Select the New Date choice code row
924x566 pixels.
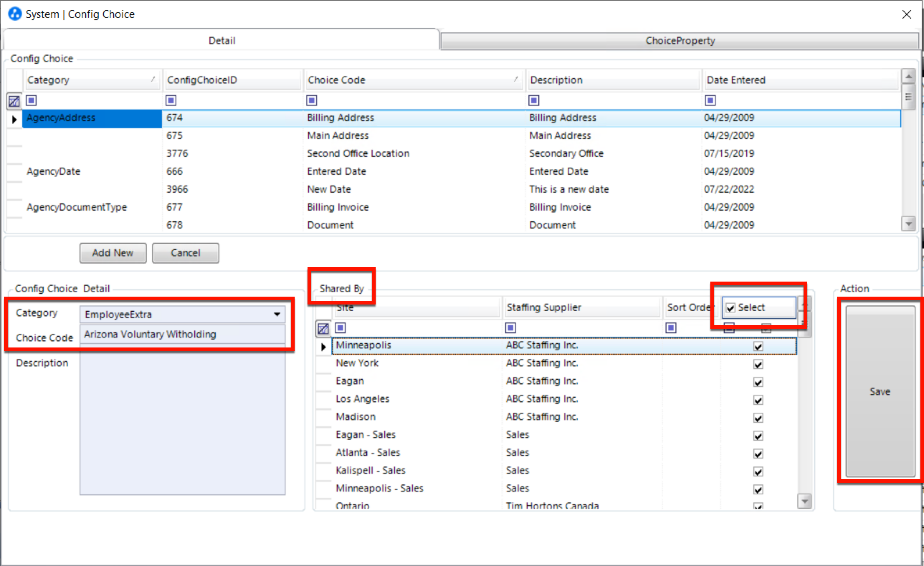pyautogui.click(x=461, y=189)
